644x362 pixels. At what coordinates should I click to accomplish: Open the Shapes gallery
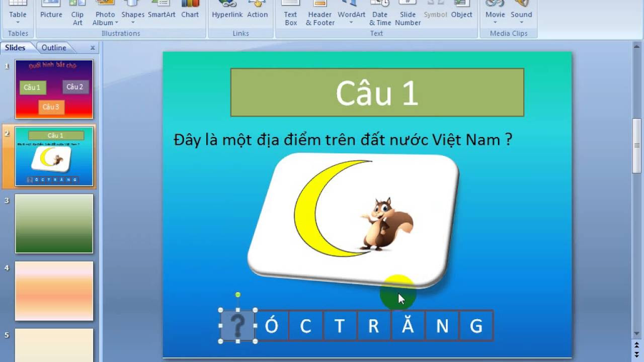tap(133, 11)
